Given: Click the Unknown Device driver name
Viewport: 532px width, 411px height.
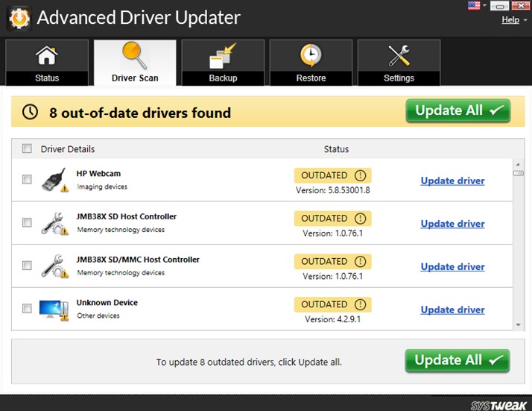Looking at the screenshot, I should pos(107,303).
